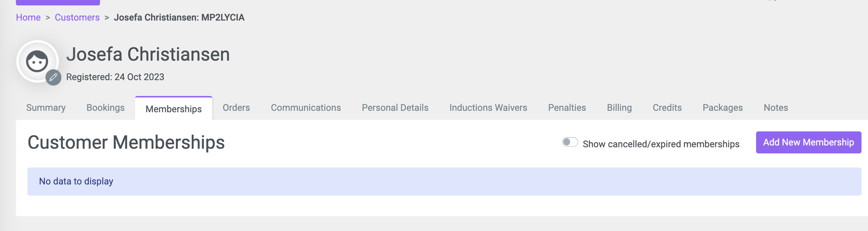Navigate to Customers breadcrumb link
This screenshot has height=231, width=868.
pyautogui.click(x=77, y=17)
